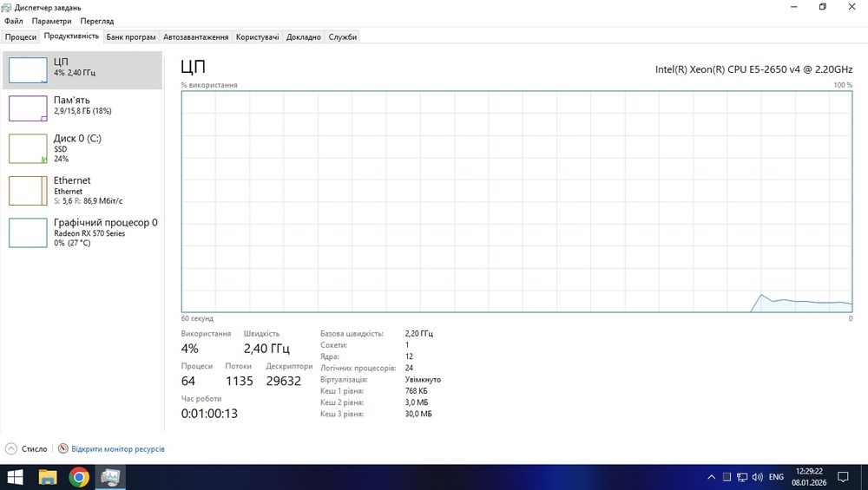Click the 2,9/15,8 ГБ (18%) memory text
868x490 pixels.
pos(82,111)
